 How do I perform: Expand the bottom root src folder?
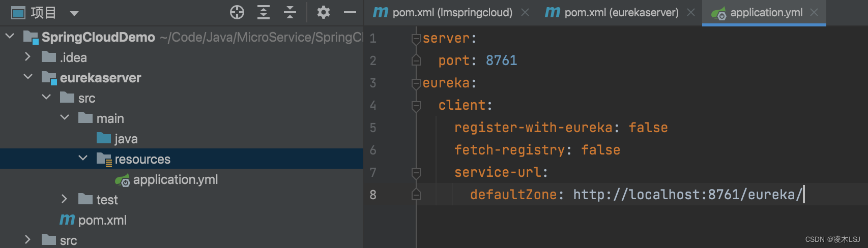tap(28, 239)
